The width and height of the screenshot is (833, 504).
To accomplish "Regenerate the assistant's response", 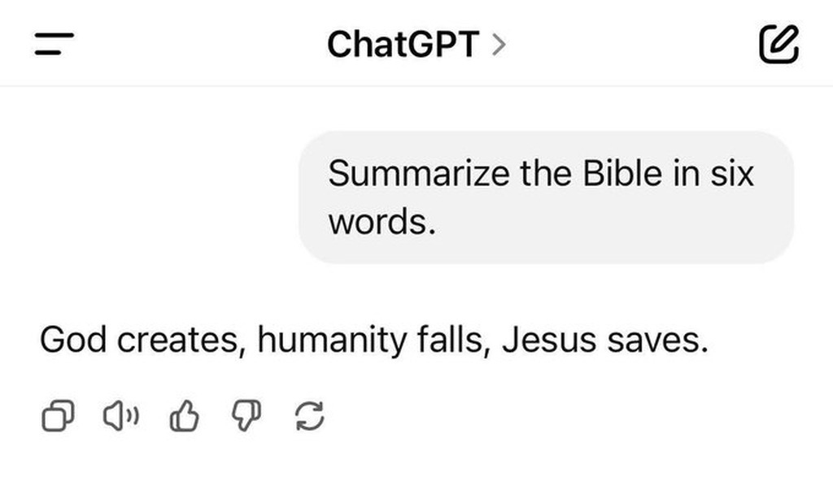I will [310, 417].
